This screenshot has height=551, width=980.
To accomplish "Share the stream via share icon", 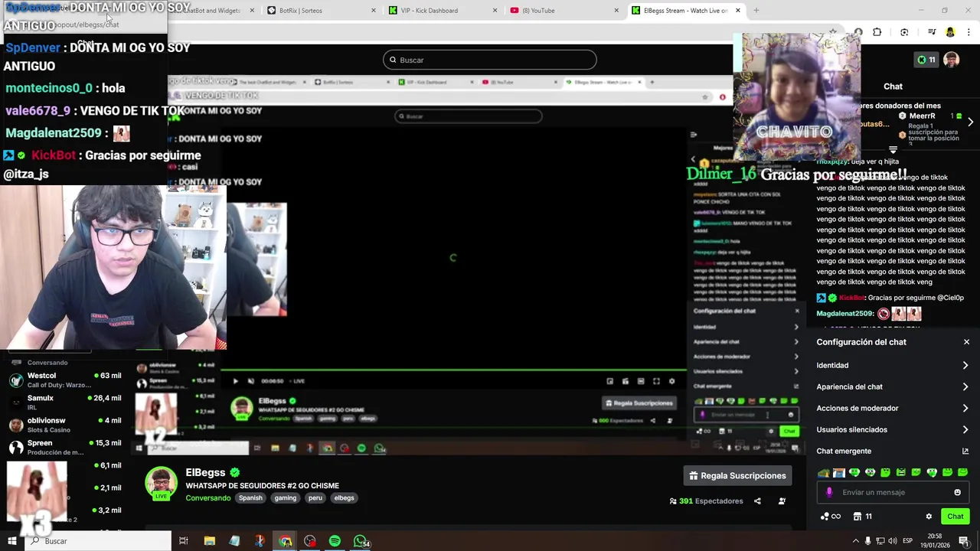I will [757, 501].
